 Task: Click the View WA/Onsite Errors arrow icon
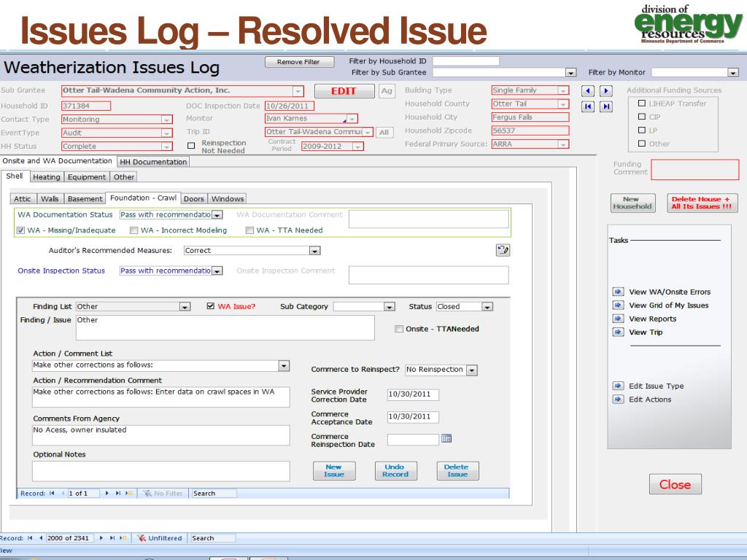click(618, 292)
